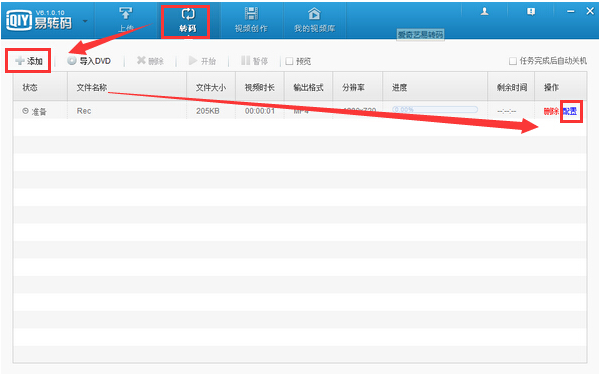
Task: Click 导入DVD import button
Action: (89, 61)
